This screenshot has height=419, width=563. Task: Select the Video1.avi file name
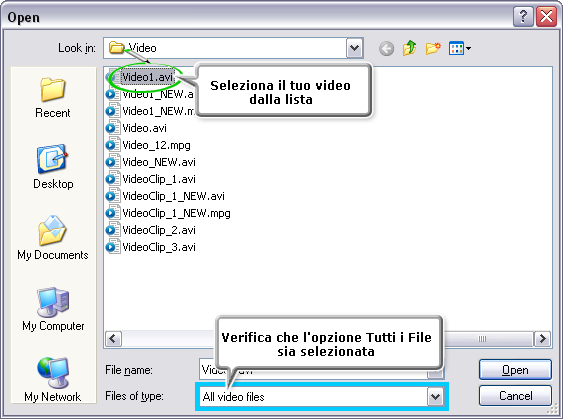[x=147, y=77]
